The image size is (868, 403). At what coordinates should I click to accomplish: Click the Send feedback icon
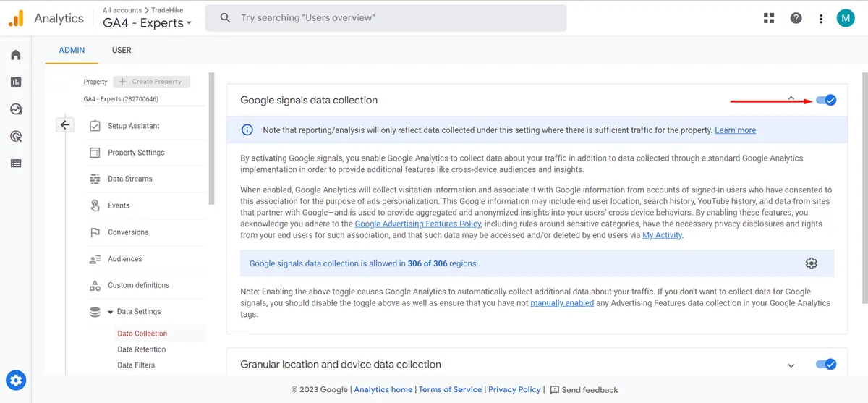[555, 389]
